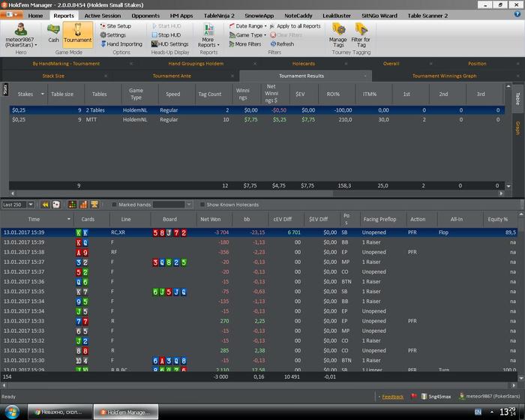Open More Filters
The image size is (525, 420).
pos(245,44)
